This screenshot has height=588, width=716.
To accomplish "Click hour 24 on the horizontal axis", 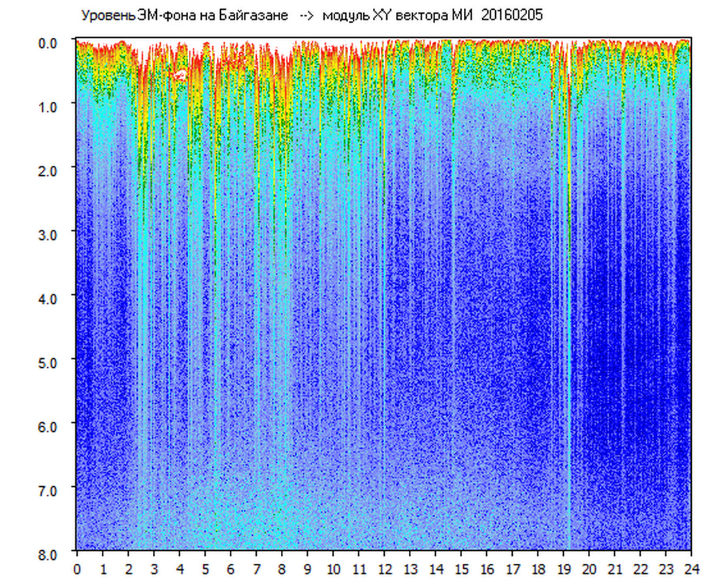I will (x=691, y=568).
